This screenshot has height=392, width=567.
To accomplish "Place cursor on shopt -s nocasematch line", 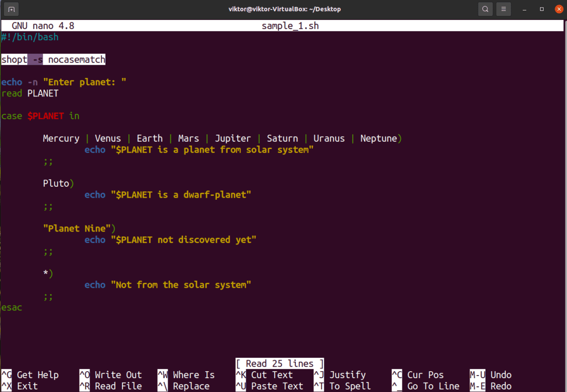I will click(x=53, y=60).
